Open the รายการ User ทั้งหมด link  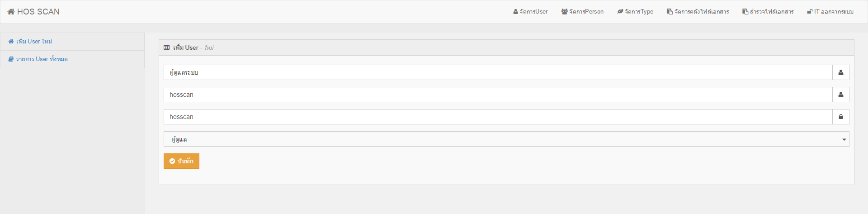42,59
